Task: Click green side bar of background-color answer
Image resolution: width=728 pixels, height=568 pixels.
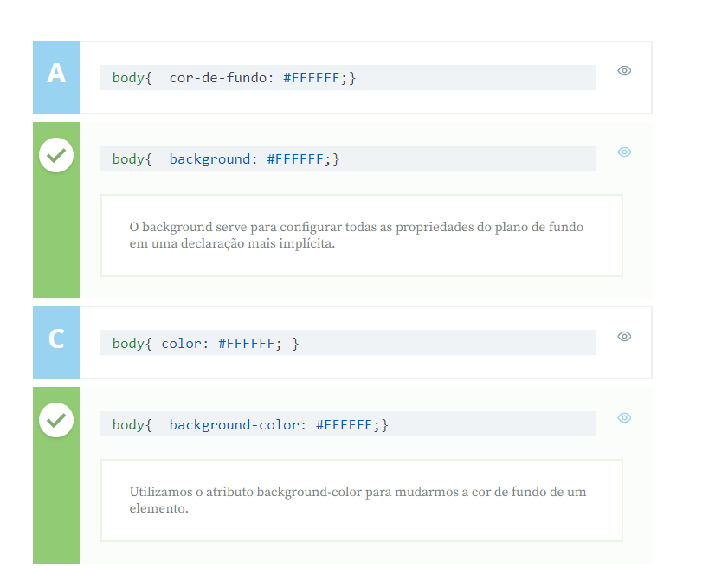Action: click(x=56, y=475)
